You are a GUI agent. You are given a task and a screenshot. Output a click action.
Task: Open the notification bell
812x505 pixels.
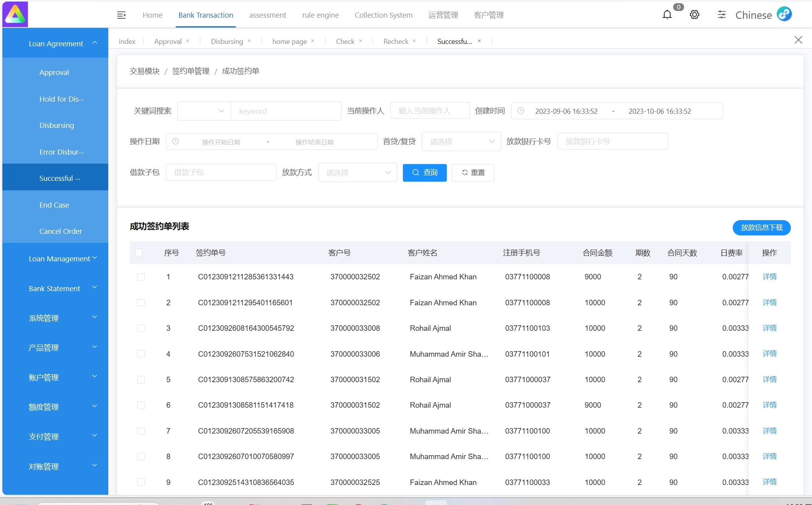pyautogui.click(x=667, y=15)
